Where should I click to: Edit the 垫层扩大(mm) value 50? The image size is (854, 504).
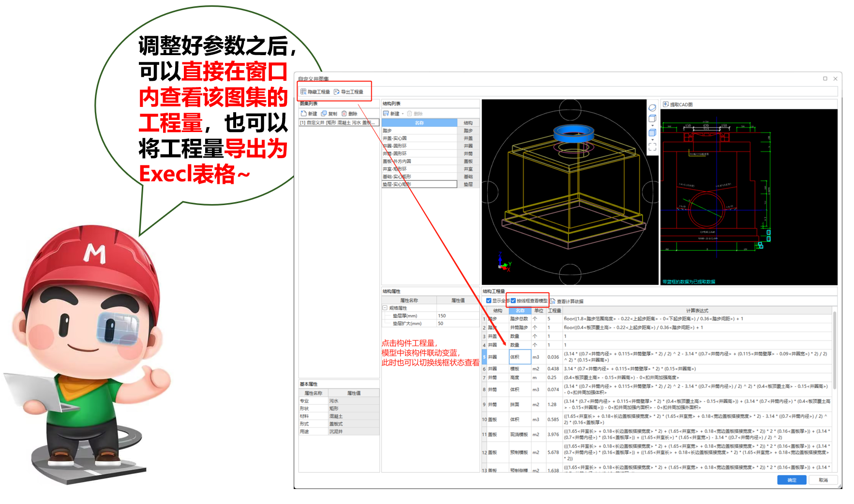(x=457, y=324)
